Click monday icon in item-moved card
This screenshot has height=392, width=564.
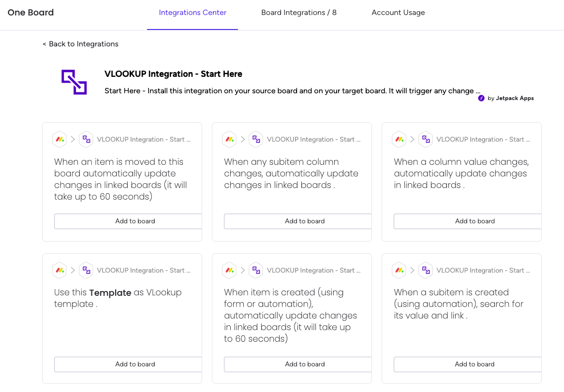59,139
